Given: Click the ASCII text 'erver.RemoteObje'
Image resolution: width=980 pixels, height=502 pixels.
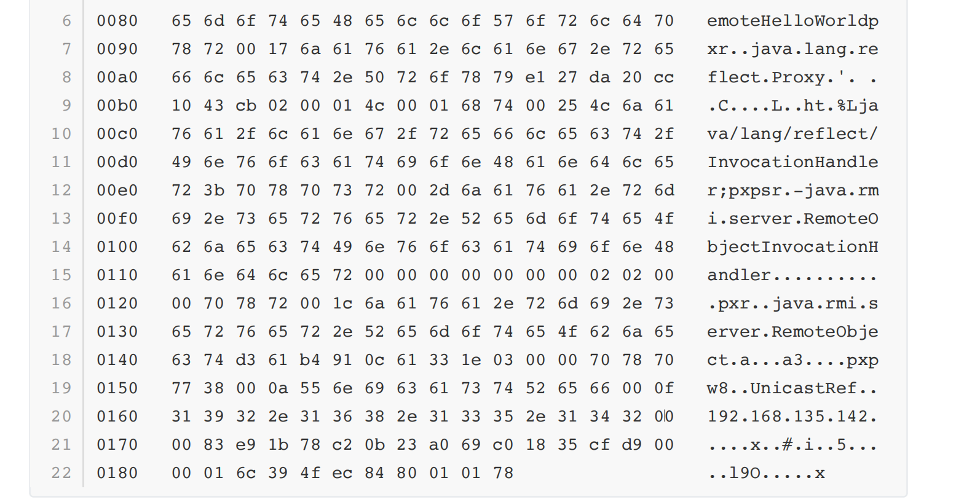Looking at the screenshot, I should click(x=793, y=332).
